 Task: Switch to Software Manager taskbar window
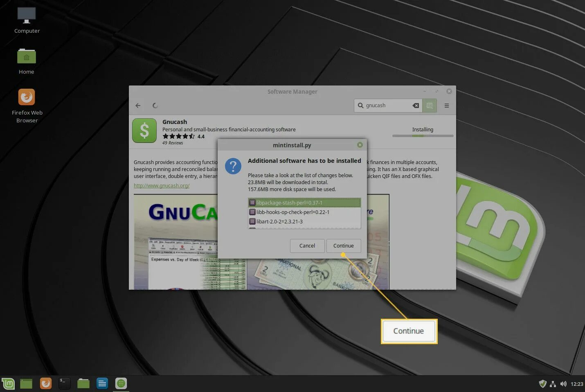coord(121,383)
